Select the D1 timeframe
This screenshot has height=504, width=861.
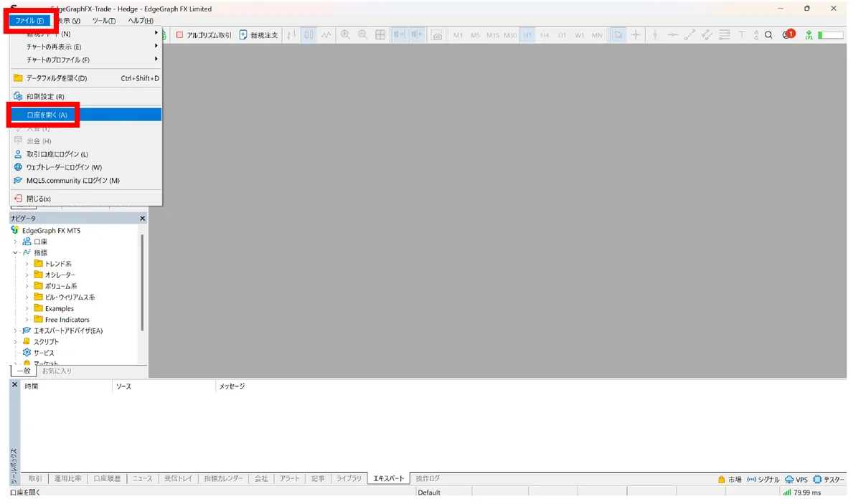point(563,34)
